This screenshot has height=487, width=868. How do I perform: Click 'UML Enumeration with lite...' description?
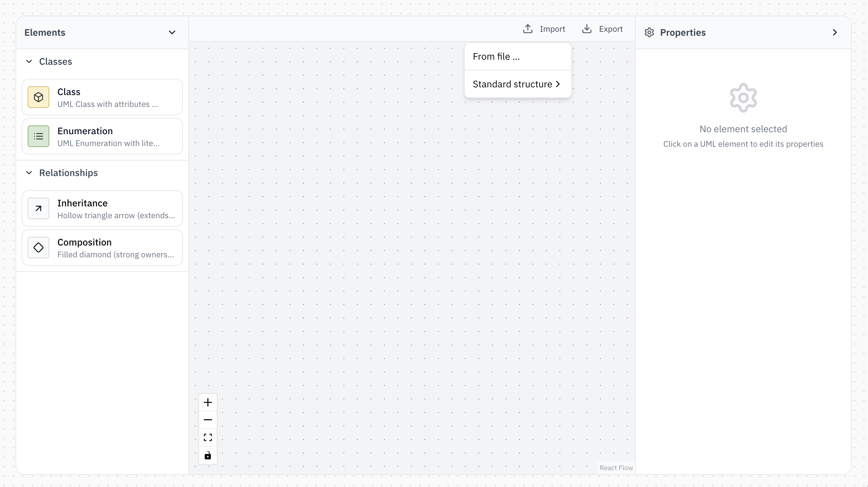pos(108,143)
